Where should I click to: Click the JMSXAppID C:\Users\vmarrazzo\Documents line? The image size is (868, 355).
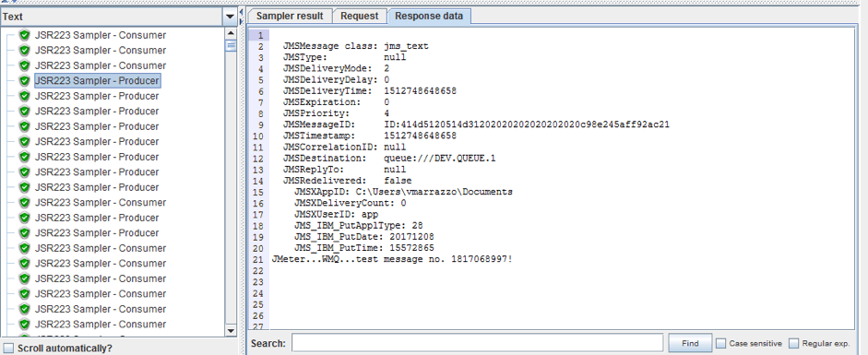pyautogui.click(x=403, y=192)
